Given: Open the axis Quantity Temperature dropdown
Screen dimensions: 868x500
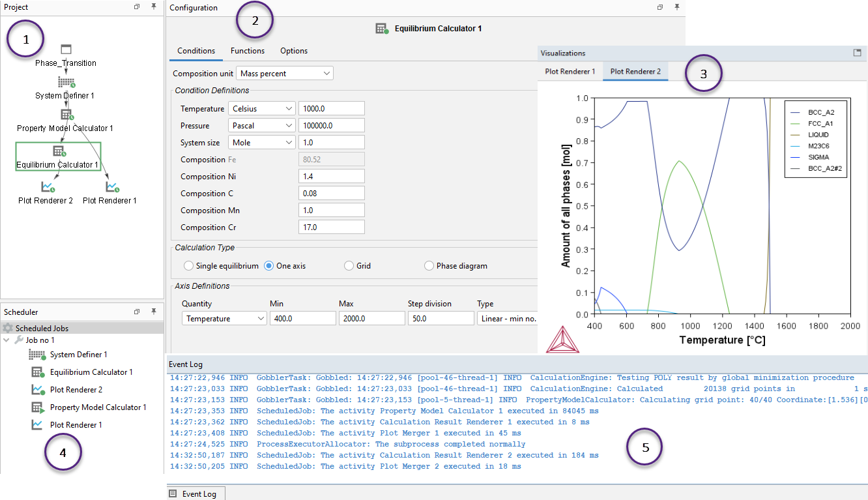Looking at the screenshot, I should coord(225,319).
